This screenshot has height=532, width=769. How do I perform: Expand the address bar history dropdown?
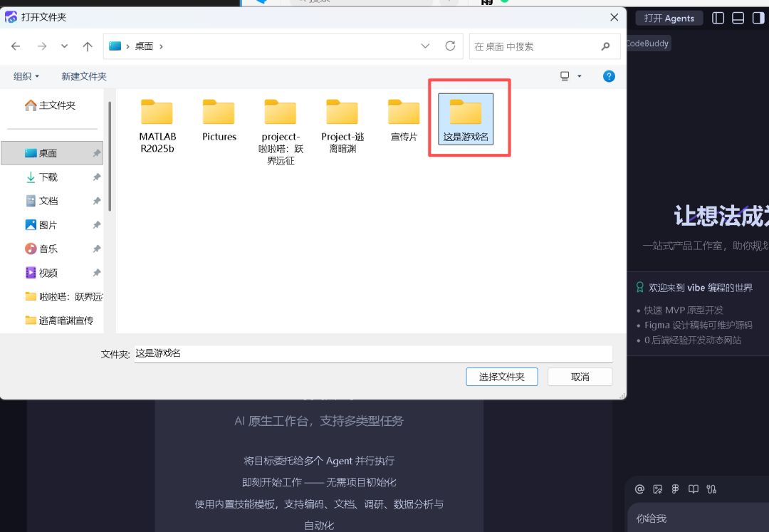click(425, 46)
